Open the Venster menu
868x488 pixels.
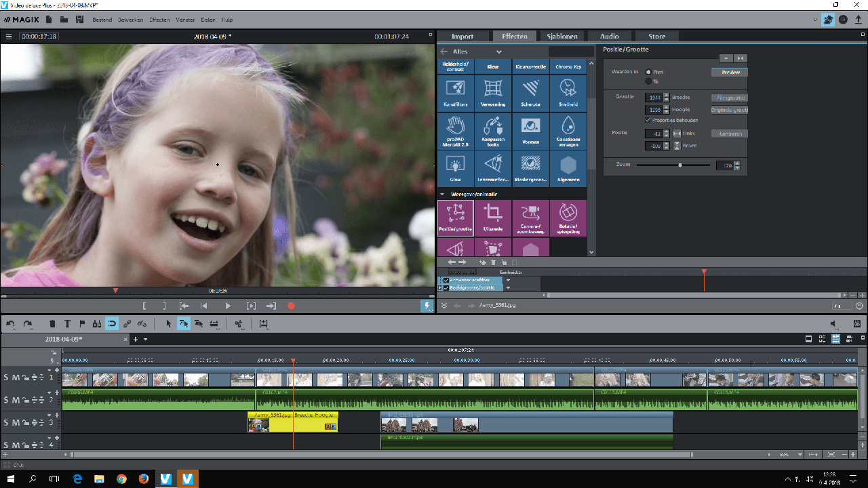pyautogui.click(x=185, y=20)
